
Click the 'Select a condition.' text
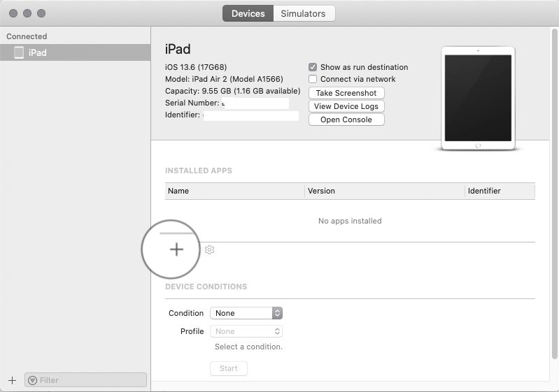coord(248,347)
